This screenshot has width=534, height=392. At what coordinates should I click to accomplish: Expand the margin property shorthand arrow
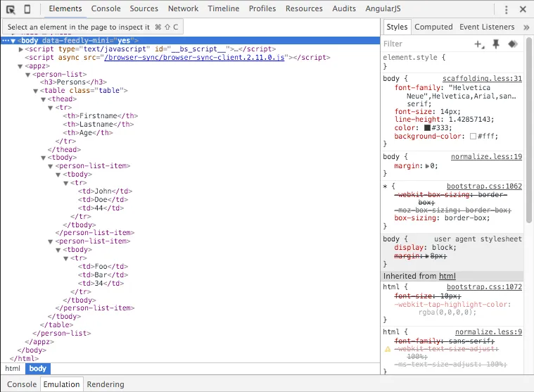click(x=428, y=166)
